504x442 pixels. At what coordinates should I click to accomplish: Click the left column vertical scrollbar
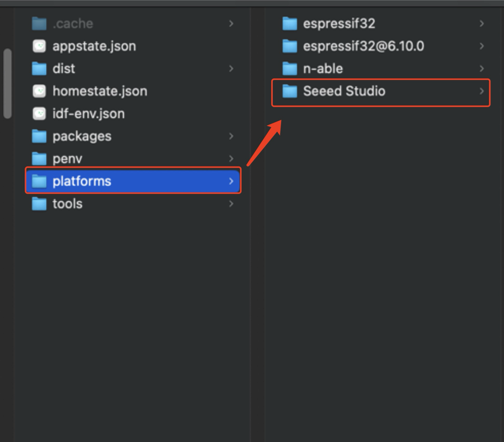tap(7, 84)
